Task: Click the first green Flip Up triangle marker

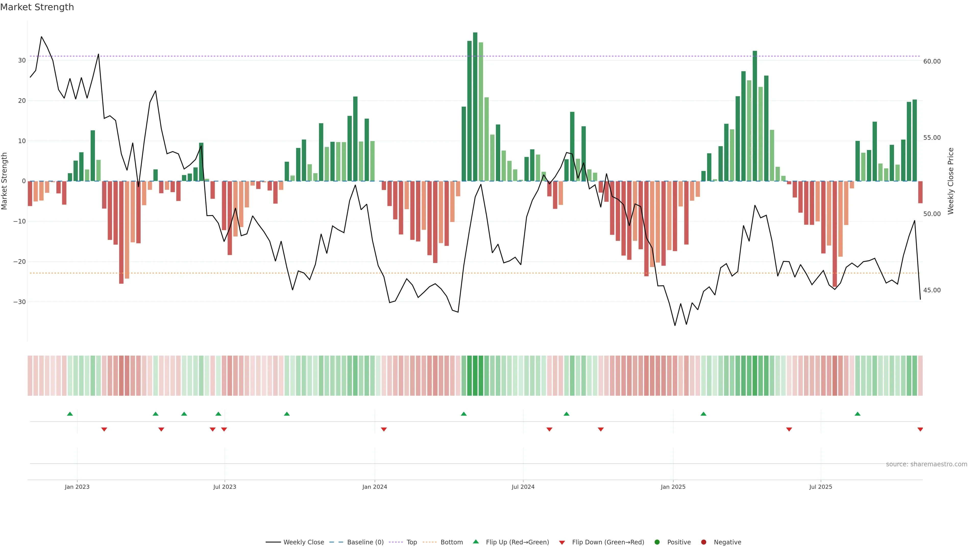Action: pos(70,414)
